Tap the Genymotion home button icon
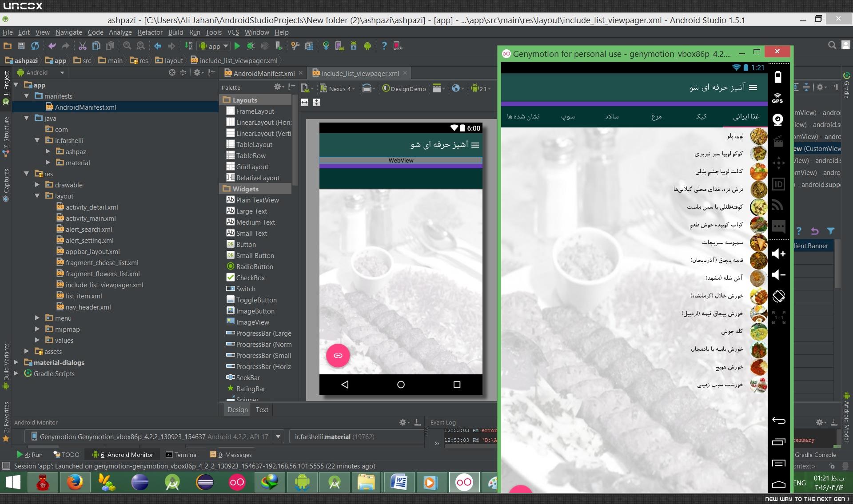853x504 pixels. tap(778, 484)
